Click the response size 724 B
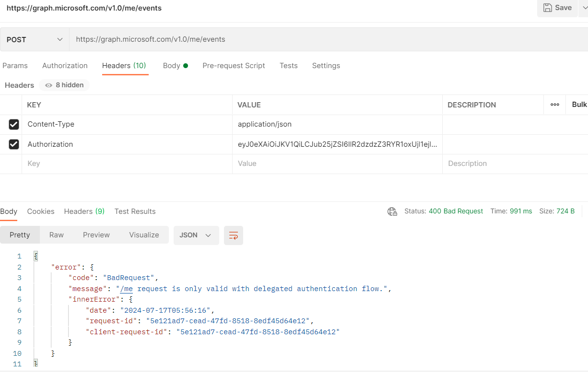588x375 pixels. (565, 211)
